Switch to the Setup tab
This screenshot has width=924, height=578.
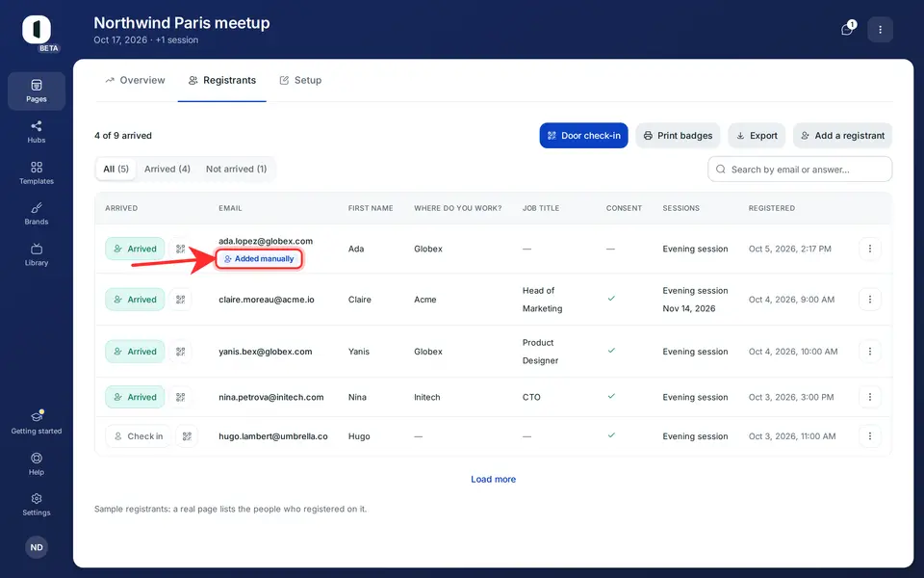click(x=300, y=80)
